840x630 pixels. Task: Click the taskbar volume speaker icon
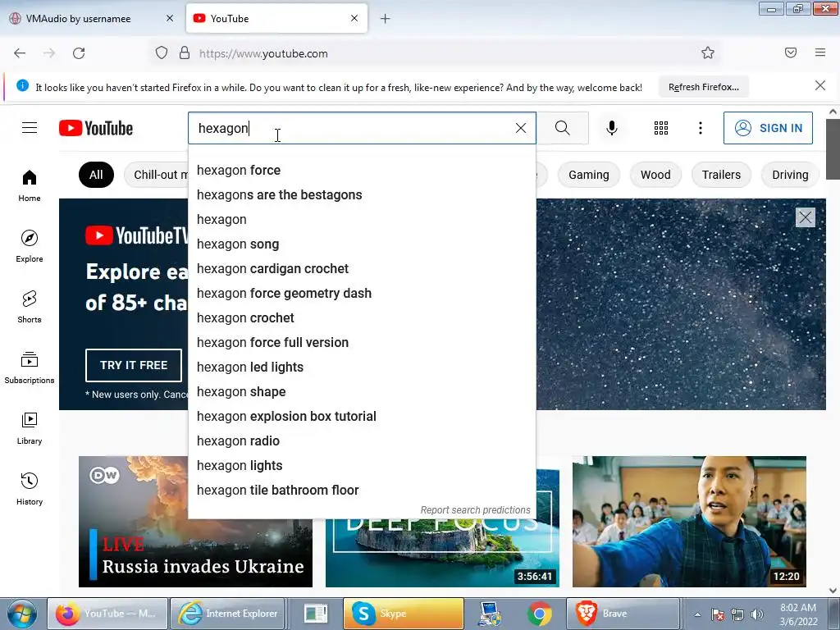(x=757, y=614)
